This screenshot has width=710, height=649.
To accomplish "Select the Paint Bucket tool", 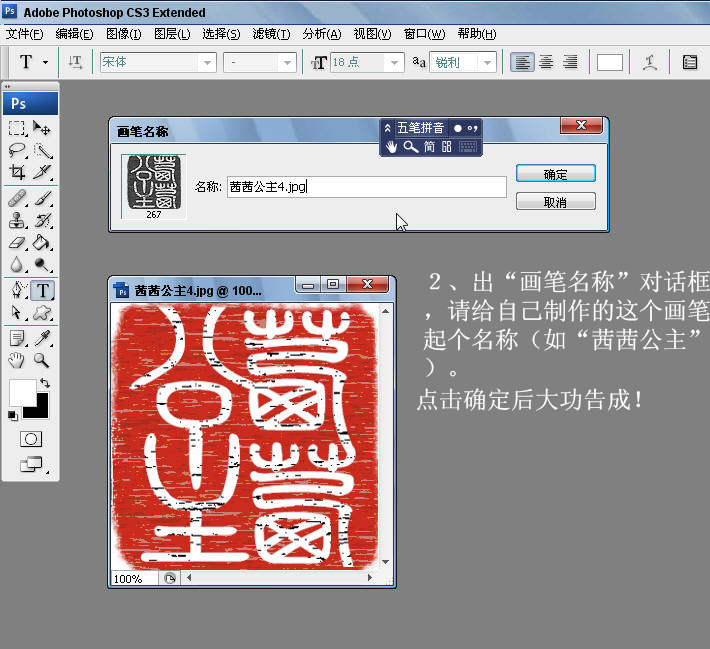I will coord(43,242).
